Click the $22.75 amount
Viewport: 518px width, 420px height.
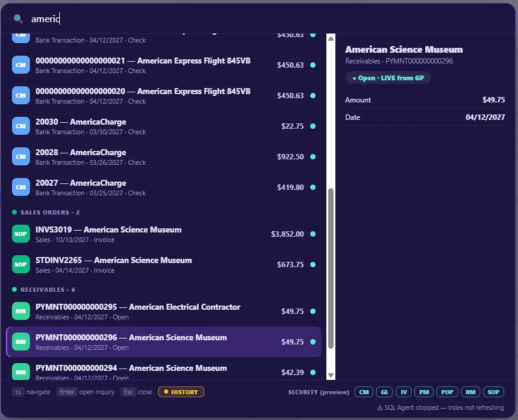(x=292, y=126)
